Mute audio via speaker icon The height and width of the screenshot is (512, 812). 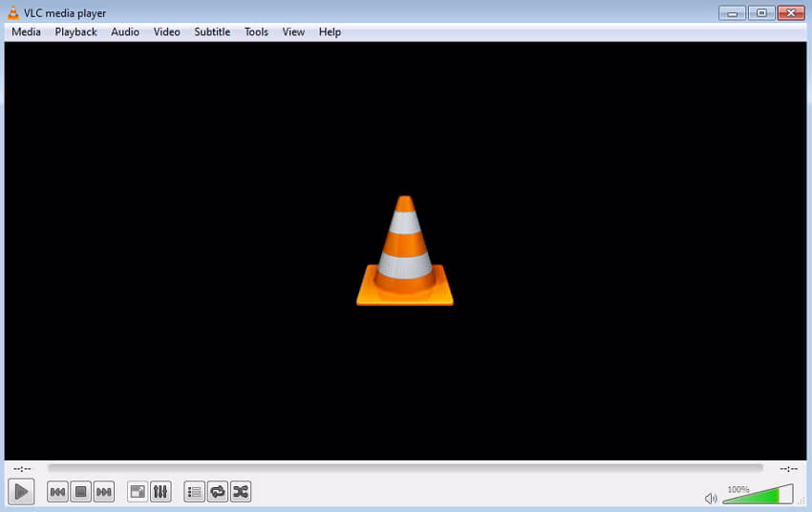pos(711,498)
